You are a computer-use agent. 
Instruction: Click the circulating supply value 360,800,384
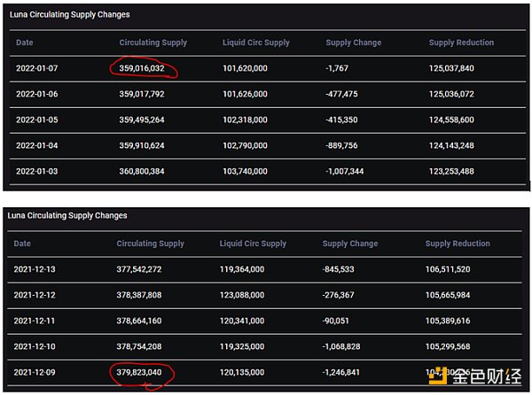pos(146,169)
